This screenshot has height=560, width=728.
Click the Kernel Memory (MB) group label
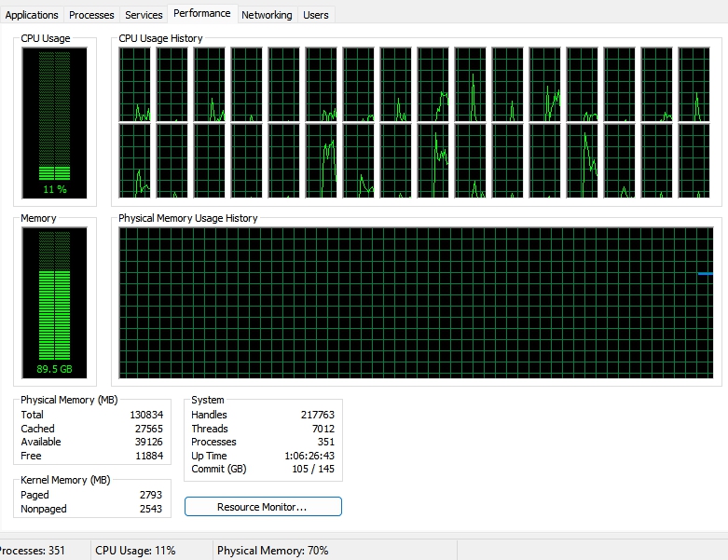coord(65,480)
